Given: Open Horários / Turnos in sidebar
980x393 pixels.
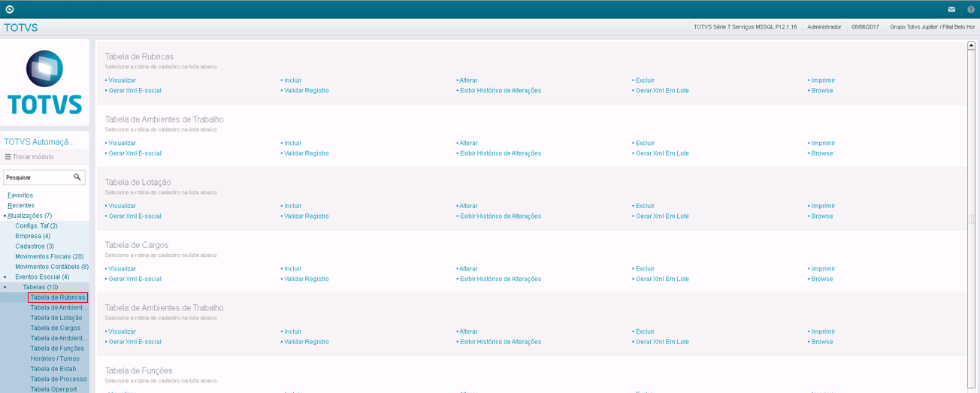Looking at the screenshot, I should pyautogui.click(x=55, y=358).
